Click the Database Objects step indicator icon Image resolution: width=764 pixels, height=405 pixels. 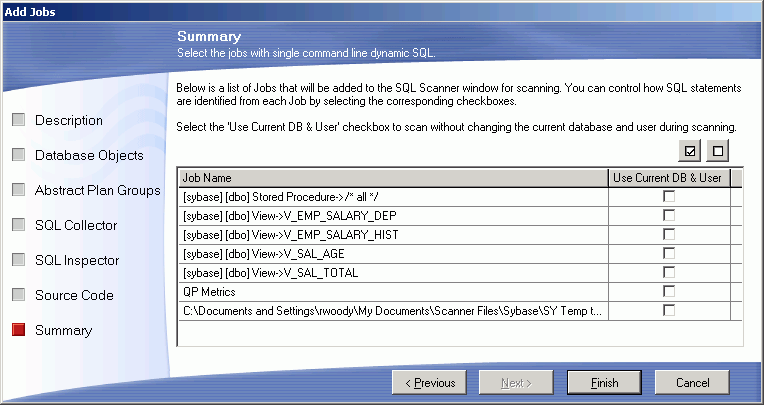[19, 155]
